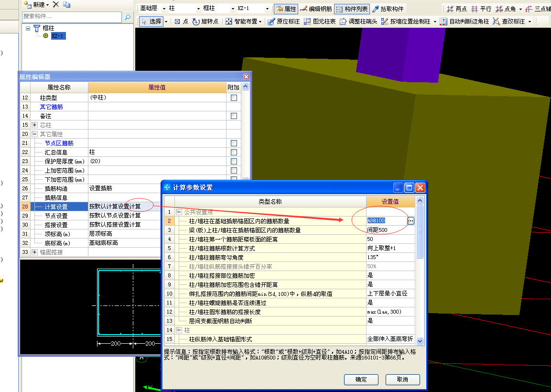Open 基础层 floor dropdown

pyautogui.click(x=164, y=9)
